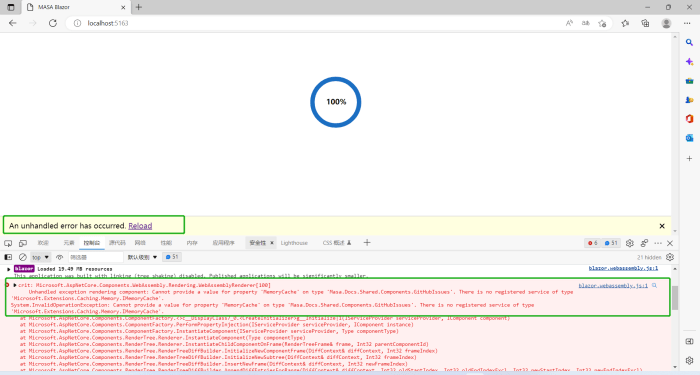This screenshot has height=375, width=700.
Task: Click the inspect element picker icon
Action: pyautogui.click(x=8, y=243)
